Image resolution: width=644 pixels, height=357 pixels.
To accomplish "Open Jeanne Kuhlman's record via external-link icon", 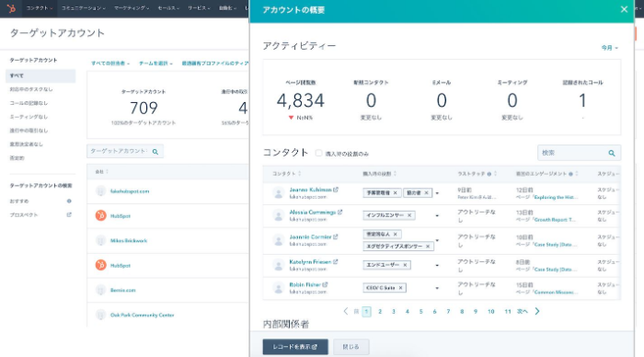I will coord(336,190).
